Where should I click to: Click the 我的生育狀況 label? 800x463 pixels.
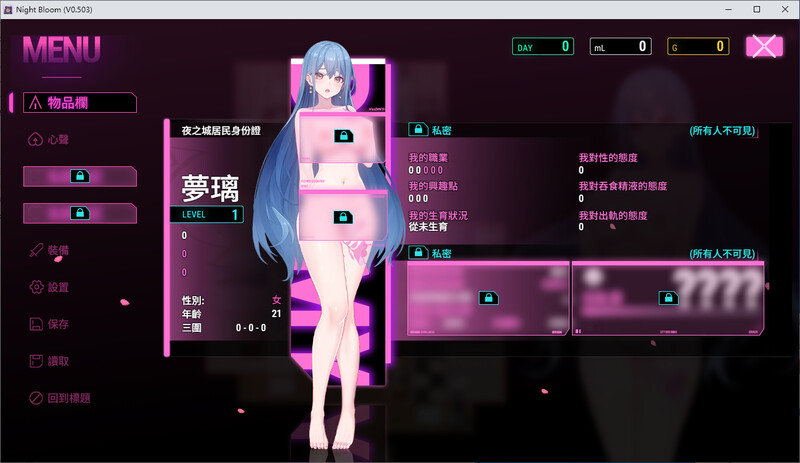438,215
